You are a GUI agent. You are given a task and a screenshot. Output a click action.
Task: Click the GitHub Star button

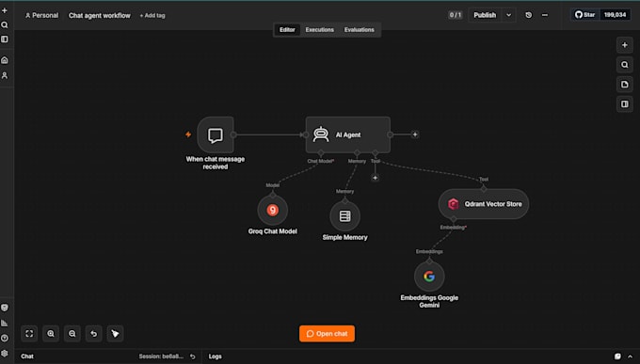click(x=584, y=15)
